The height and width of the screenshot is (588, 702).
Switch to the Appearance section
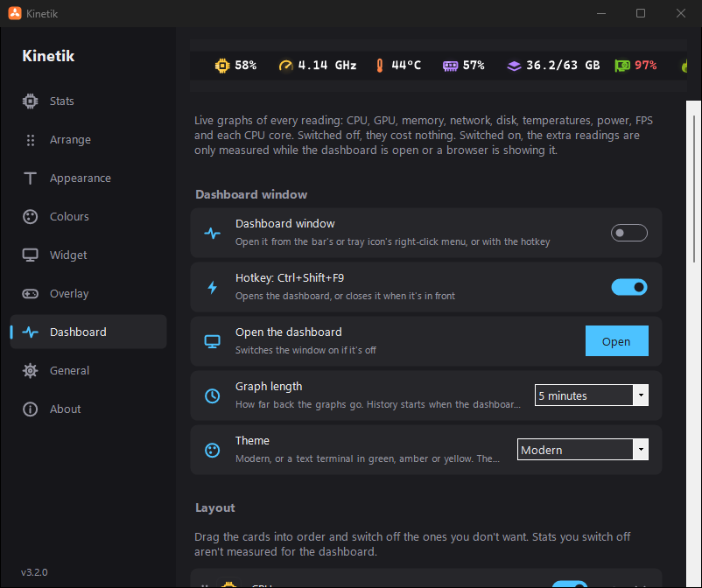click(88, 178)
